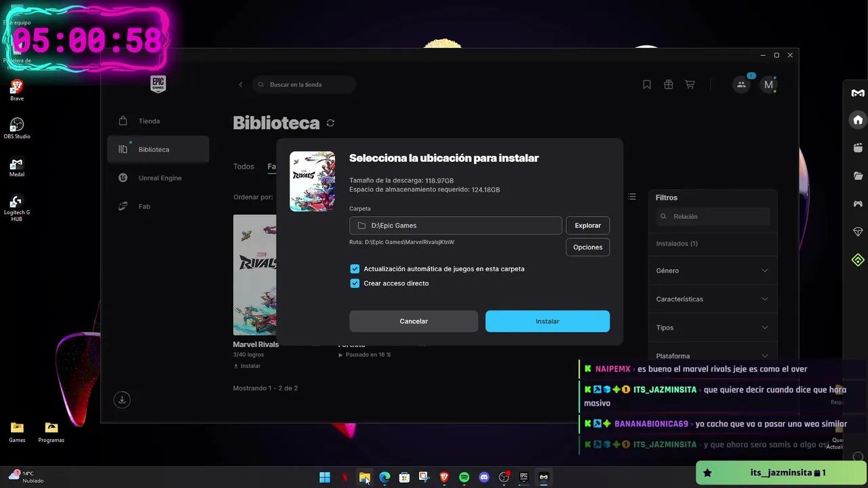Click the weather widget in the taskbar
Screen dimensions: 868x488
pos(26,476)
